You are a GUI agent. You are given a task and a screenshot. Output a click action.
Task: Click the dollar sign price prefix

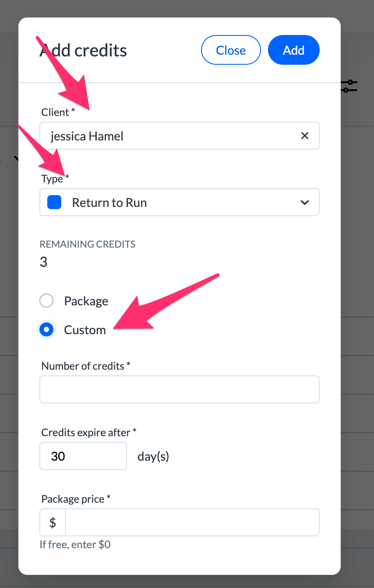(53, 522)
